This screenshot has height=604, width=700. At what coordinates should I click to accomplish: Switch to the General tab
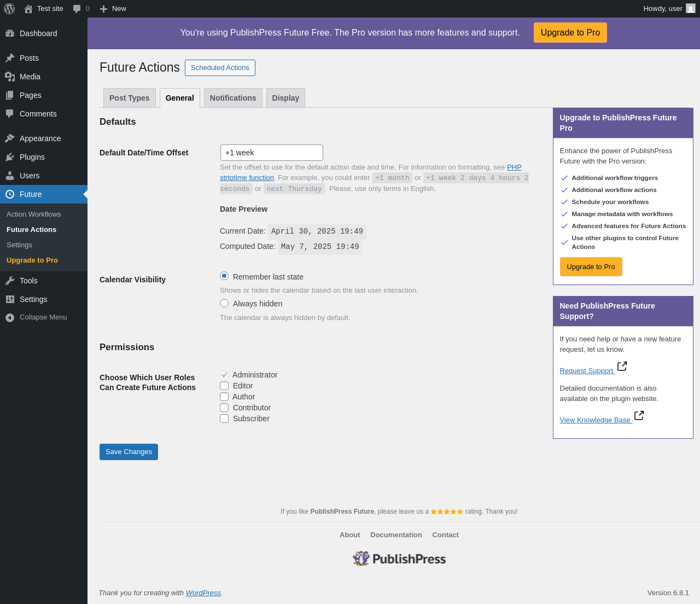point(180,98)
